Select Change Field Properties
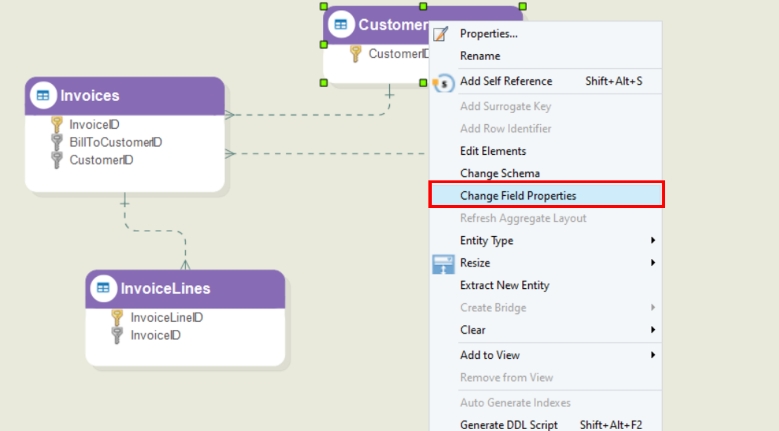Screen dimensions: 779x431 517,196
